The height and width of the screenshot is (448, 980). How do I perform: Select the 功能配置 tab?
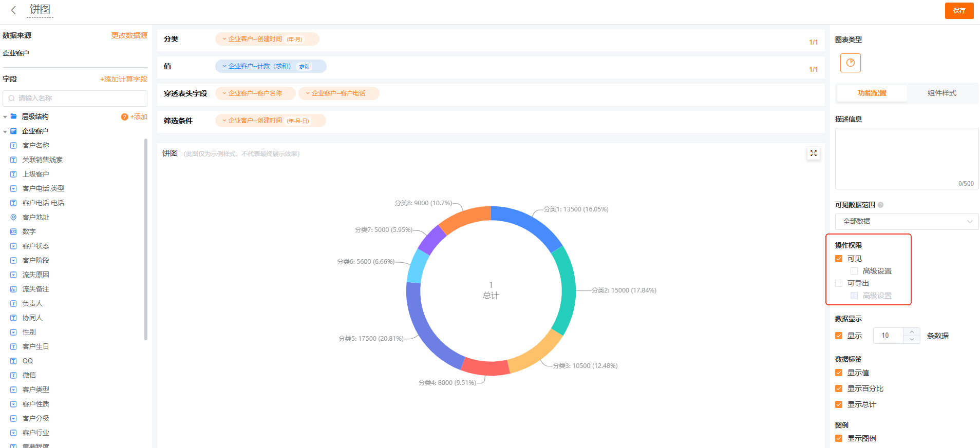[x=872, y=93]
